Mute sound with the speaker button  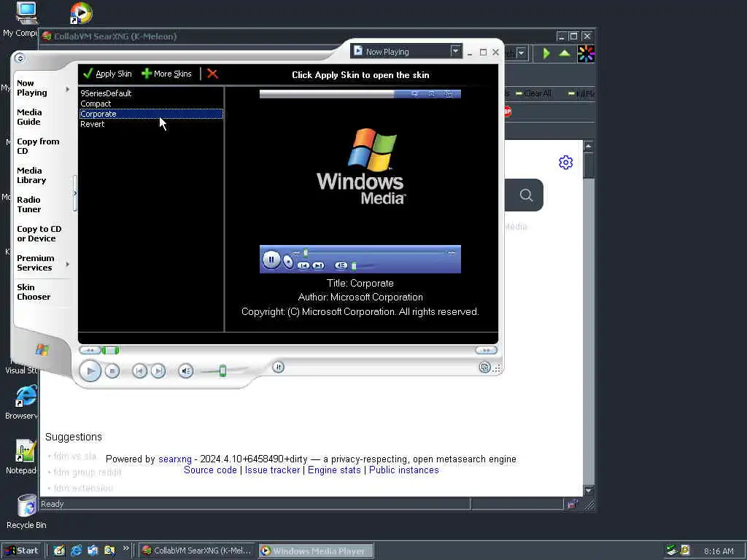186,371
